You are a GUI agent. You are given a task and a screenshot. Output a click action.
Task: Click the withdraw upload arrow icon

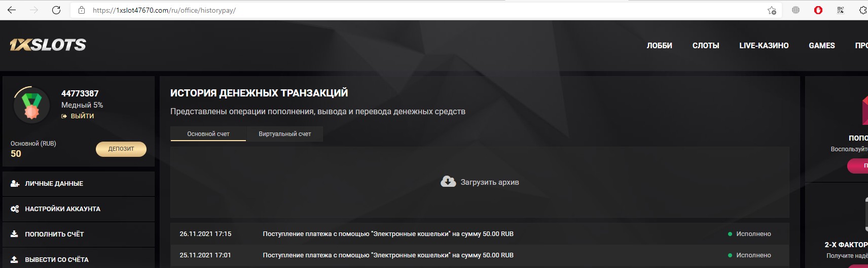[x=14, y=259]
